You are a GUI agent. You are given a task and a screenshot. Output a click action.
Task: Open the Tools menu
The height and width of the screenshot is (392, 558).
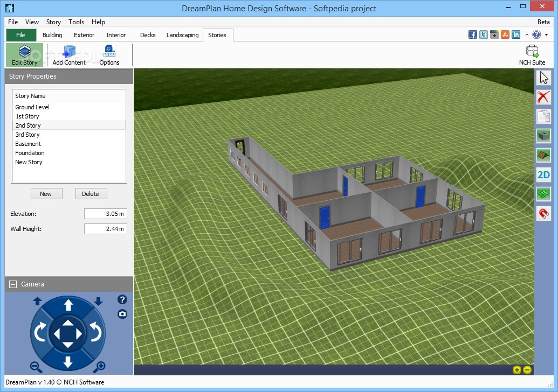[x=76, y=22]
